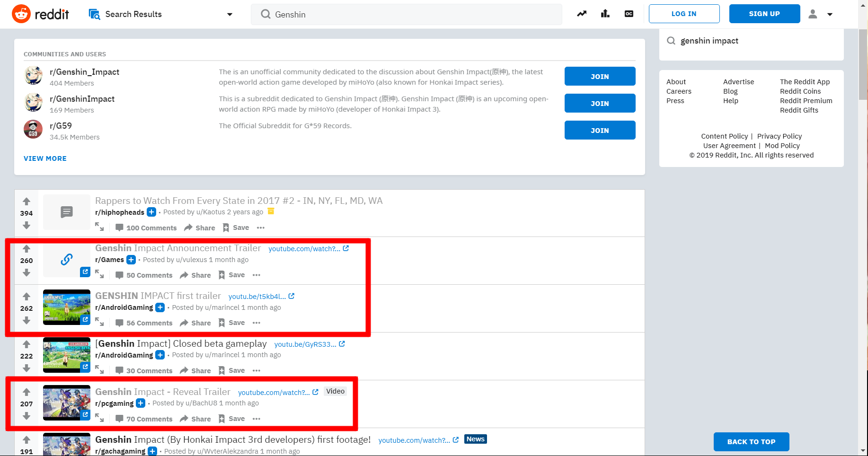Upvote the GENSHIN IMPACT first trailer post
The width and height of the screenshot is (868, 456).
27,297
